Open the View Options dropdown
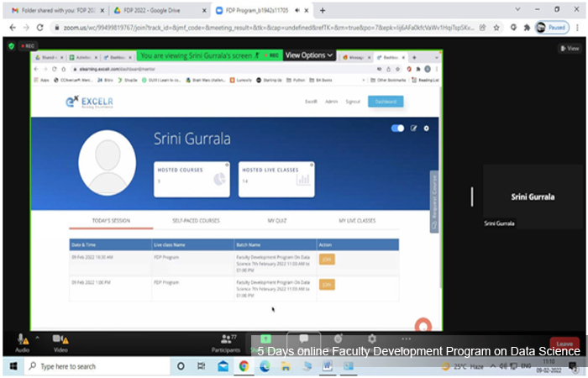Viewport: 588px width, 378px height. point(309,55)
